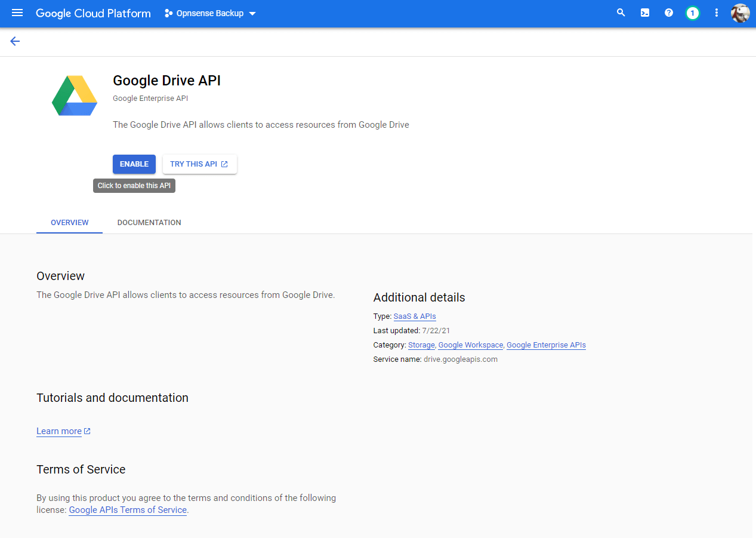Click the Google Drive API logo

(74, 96)
